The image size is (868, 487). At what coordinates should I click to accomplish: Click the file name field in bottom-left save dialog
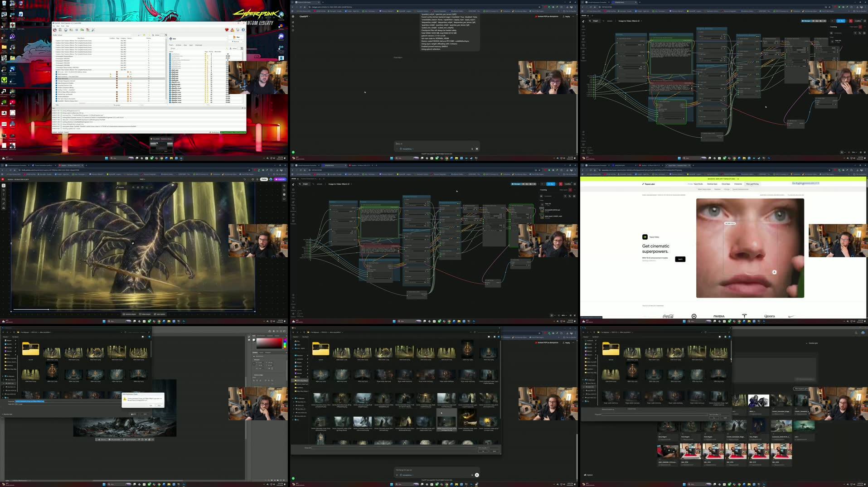click(68, 401)
